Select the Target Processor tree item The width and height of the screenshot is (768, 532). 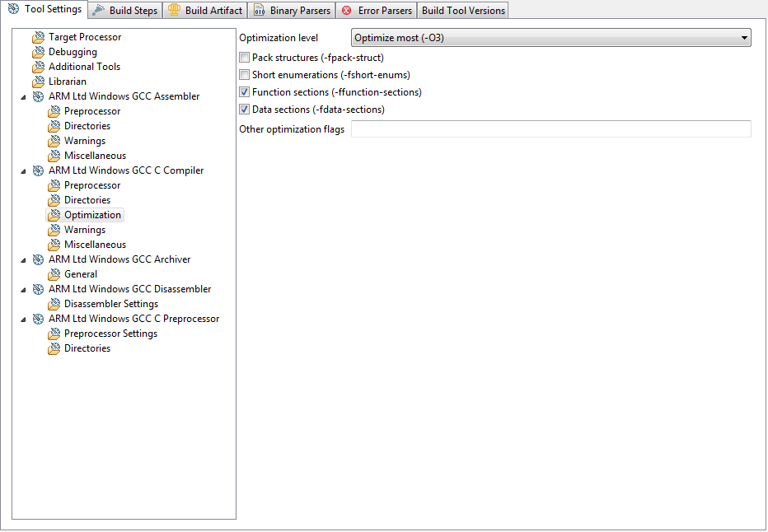click(x=85, y=37)
